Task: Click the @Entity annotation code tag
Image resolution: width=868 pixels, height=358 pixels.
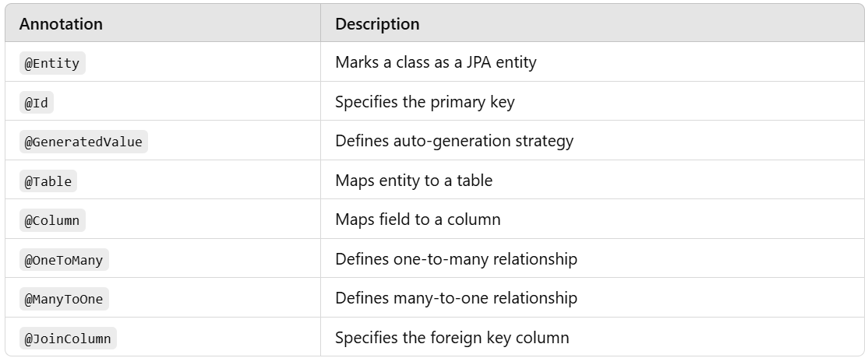Action: pos(52,63)
